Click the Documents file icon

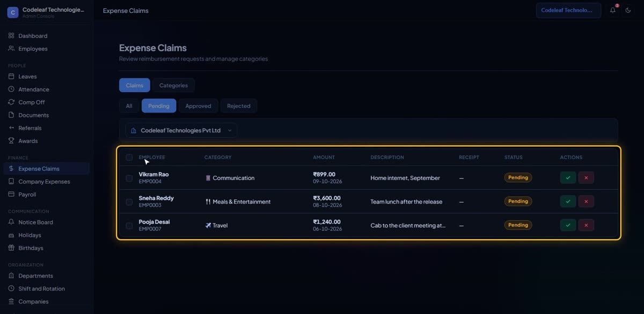coord(11,115)
